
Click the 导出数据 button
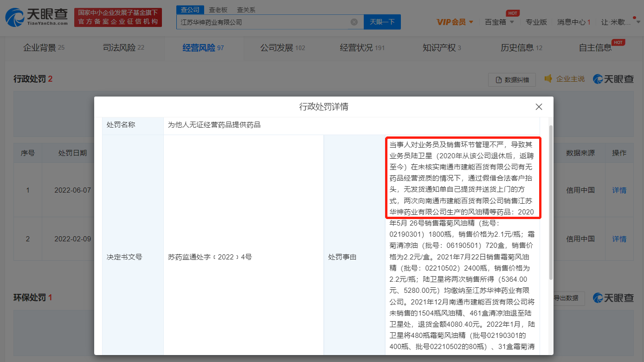click(x=566, y=298)
